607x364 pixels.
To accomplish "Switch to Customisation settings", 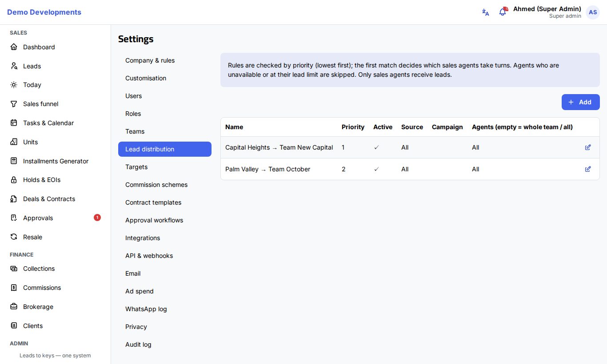I will pos(165,78).
